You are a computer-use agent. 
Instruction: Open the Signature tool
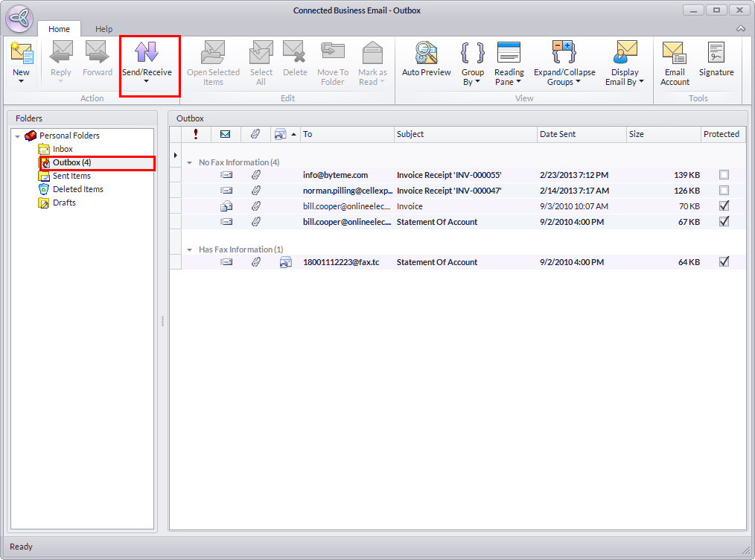[716, 54]
